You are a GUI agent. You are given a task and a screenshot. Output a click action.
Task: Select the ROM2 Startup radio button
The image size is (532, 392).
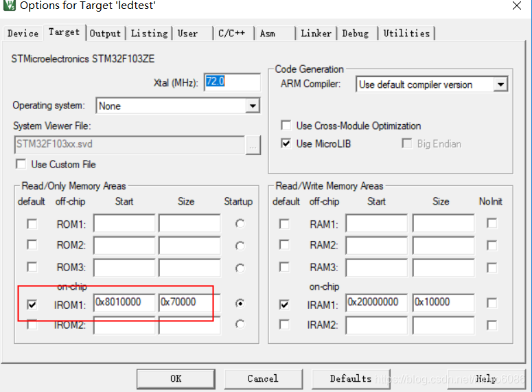tap(240, 246)
